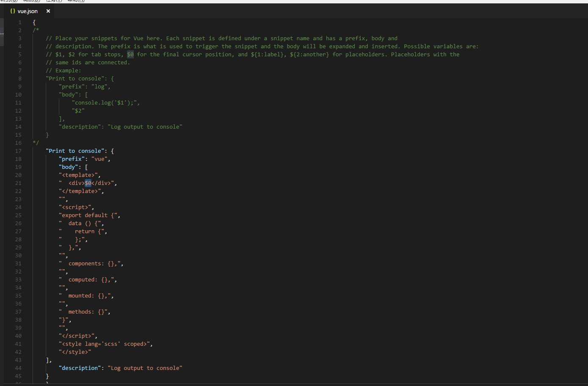Switch to the vue.json editor tab
Viewport: 588px width, 386px height.
tap(30, 11)
